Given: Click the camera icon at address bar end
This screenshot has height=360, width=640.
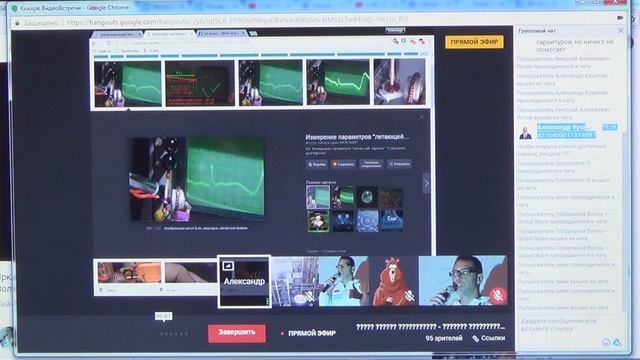Looking at the screenshot, I should [x=620, y=18].
